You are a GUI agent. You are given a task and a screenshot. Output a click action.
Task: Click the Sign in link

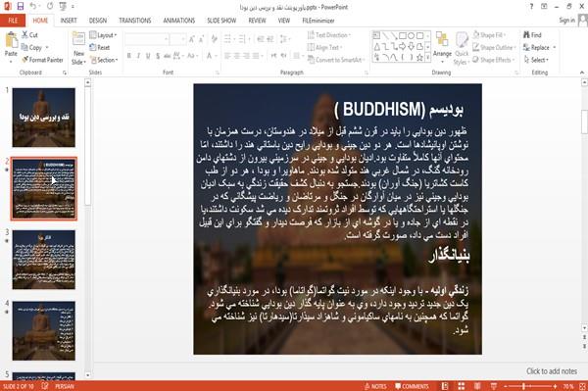click(566, 21)
